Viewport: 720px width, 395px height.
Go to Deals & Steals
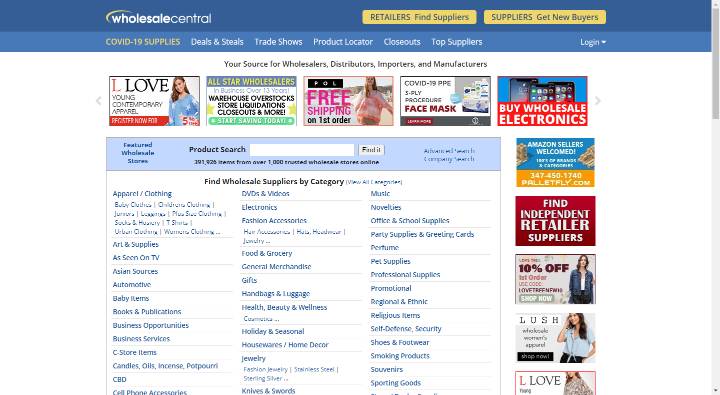click(217, 42)
